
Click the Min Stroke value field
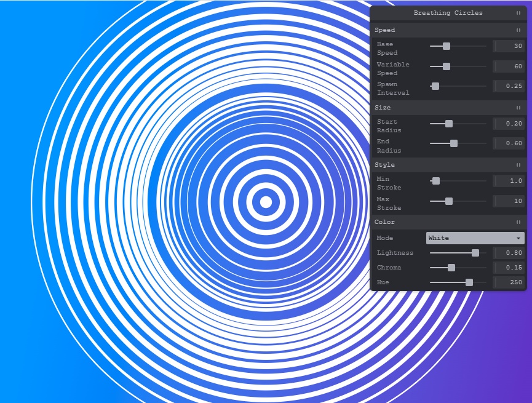509,181
